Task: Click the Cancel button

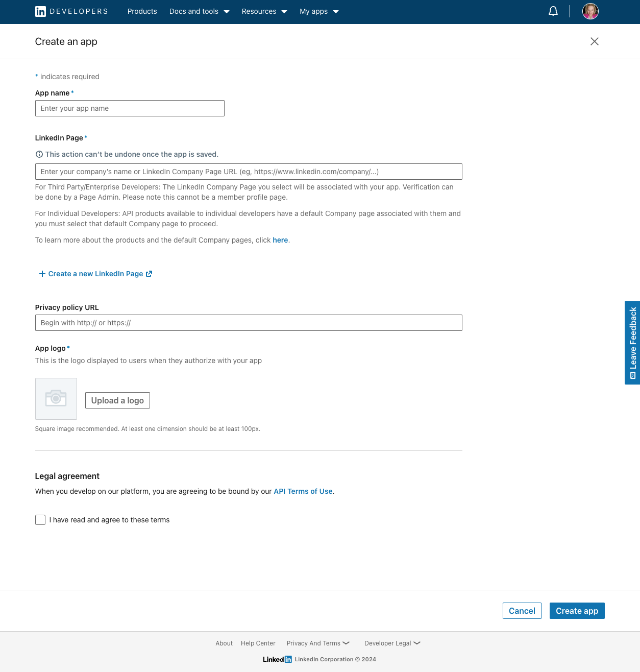Action: point(522,611)
